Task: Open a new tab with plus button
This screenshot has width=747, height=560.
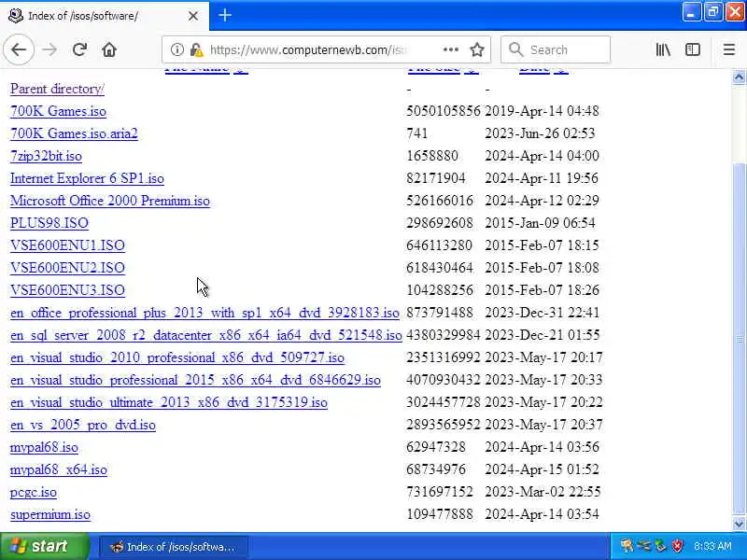Action: click(225, 15)
